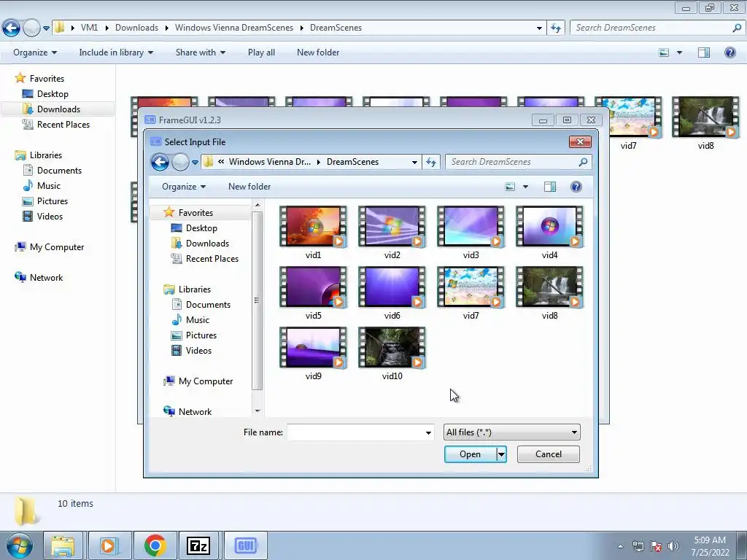
Task: Select vid6 file in dialog
Action: [392, 287]
